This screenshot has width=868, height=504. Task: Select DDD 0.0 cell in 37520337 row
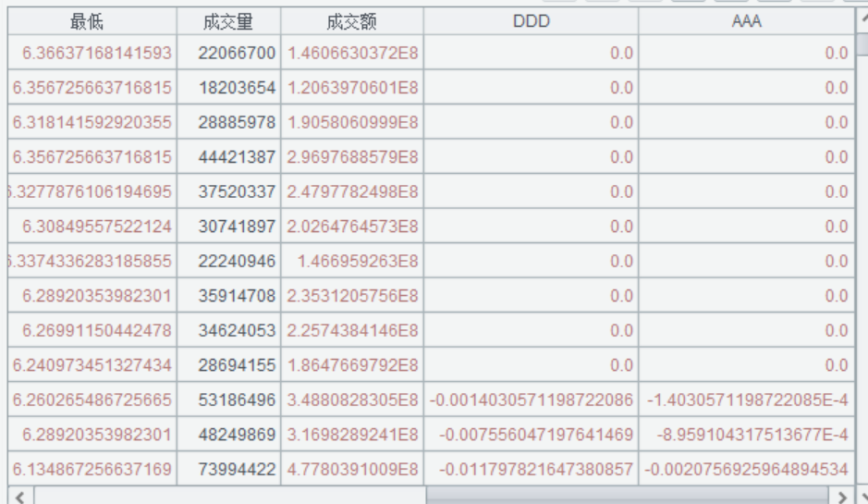(x=531, y=191)
